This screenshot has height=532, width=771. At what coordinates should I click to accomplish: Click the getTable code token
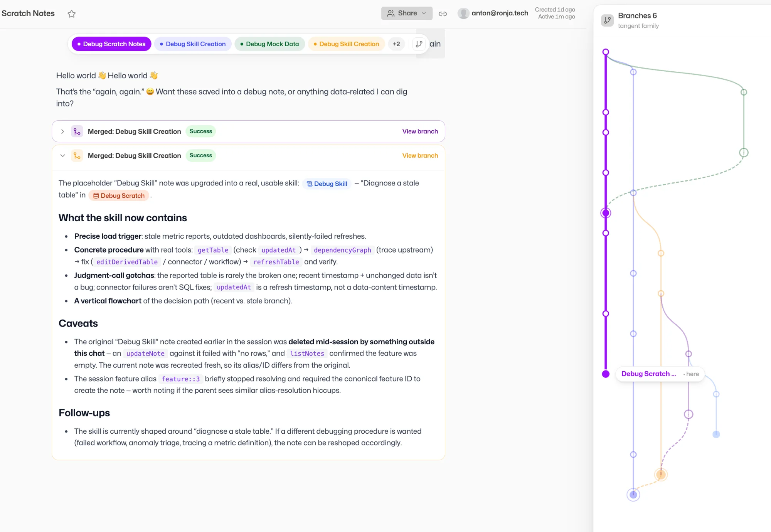pos(213,250)
